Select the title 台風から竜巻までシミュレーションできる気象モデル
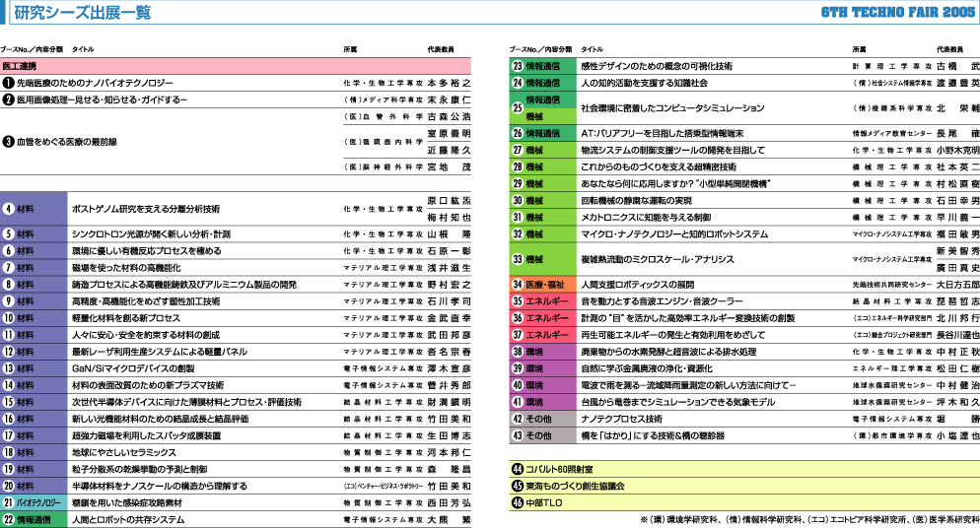980x528 pixels. pos(678,403)
